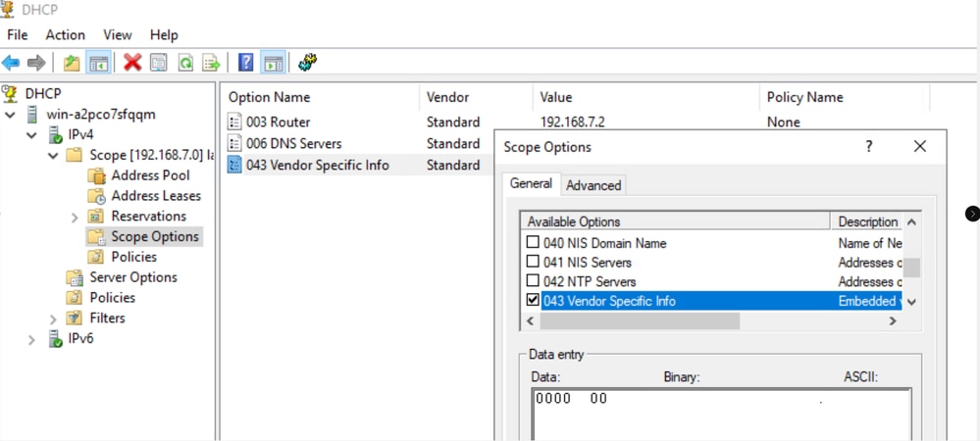Collapse the Scope [192.168.7.0] node
980x441 pixels.
click(53, 156)
